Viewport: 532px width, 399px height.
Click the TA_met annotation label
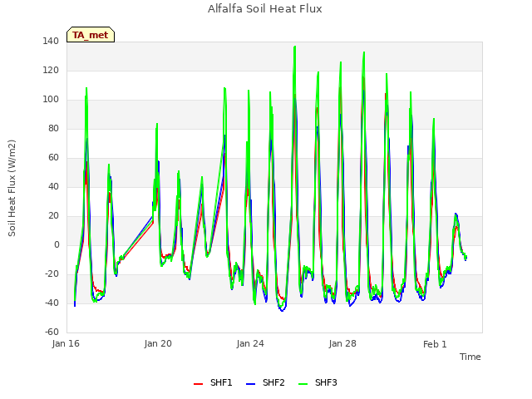[x=91, y=35]
